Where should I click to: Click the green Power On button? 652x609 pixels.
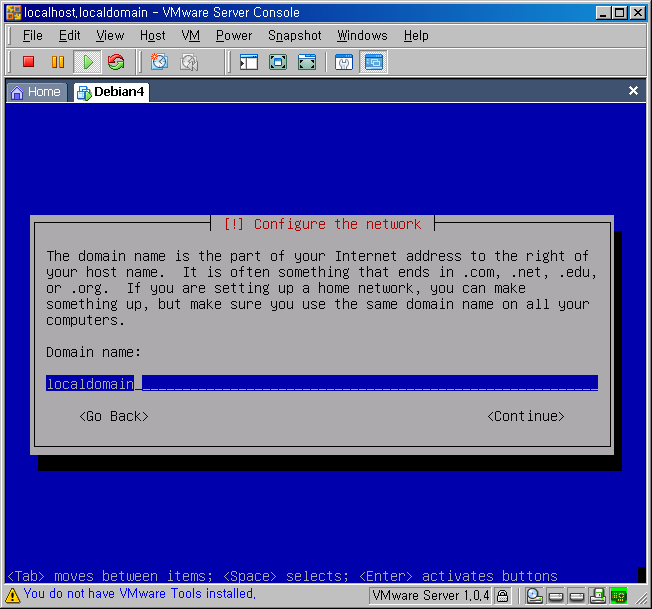[x=87, y=62]
